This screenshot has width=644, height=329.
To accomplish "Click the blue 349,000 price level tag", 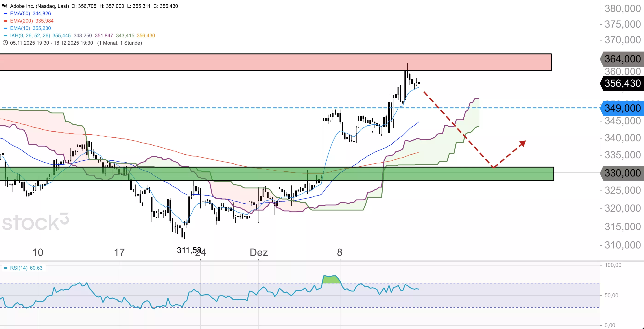I will pos(622,108).
